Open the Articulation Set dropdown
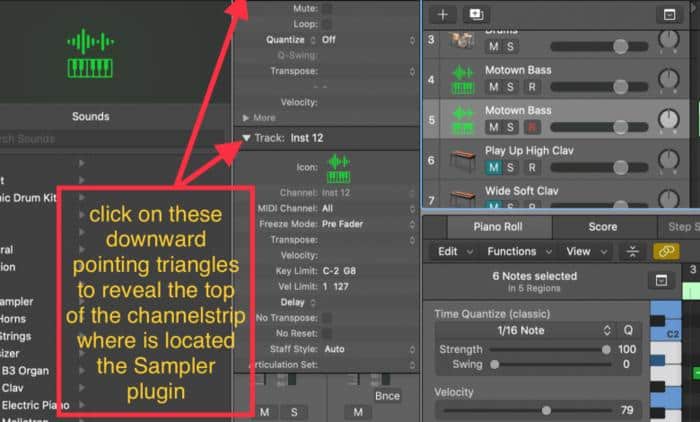Viewport: 700px width, 422px height. 369,365
